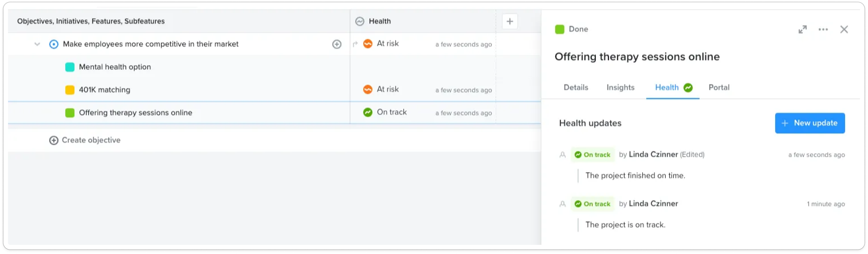Close the Offering therapy sessions panel
868x254 pixels.
click(844, 29)
